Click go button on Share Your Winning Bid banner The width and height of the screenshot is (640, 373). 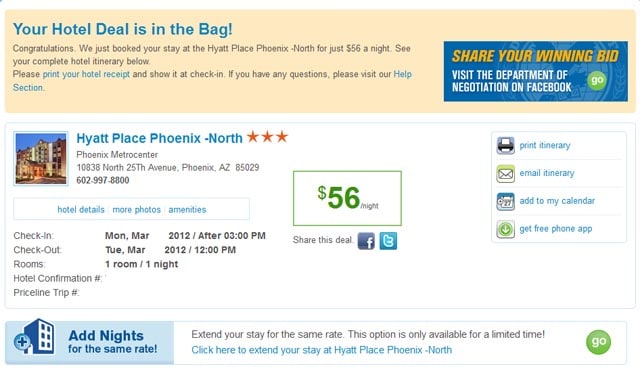pyautogui.click(x=597, y=80)
